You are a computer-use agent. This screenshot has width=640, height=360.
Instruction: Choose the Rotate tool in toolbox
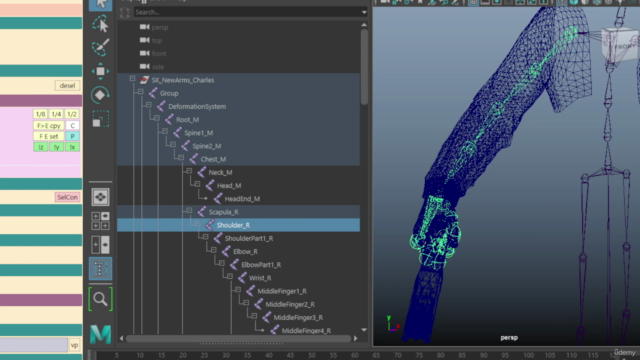100,95
